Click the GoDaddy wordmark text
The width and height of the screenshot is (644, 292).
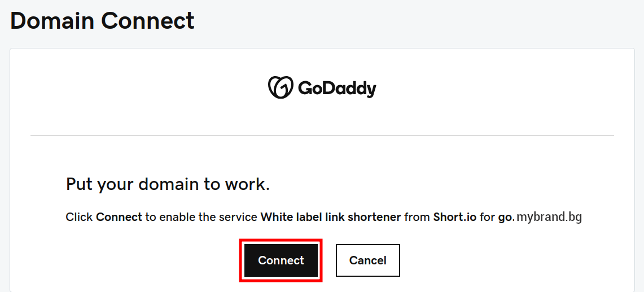click(x=336, y=89)
